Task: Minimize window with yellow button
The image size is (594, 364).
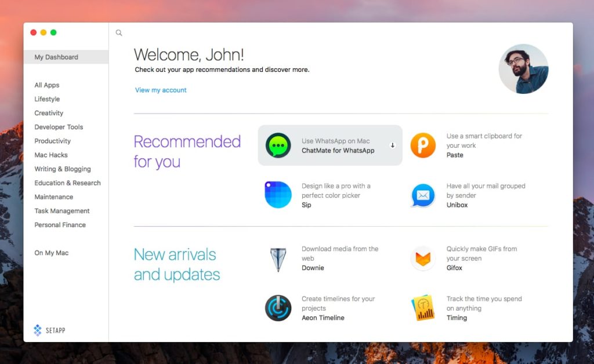Action: point(44,32)
